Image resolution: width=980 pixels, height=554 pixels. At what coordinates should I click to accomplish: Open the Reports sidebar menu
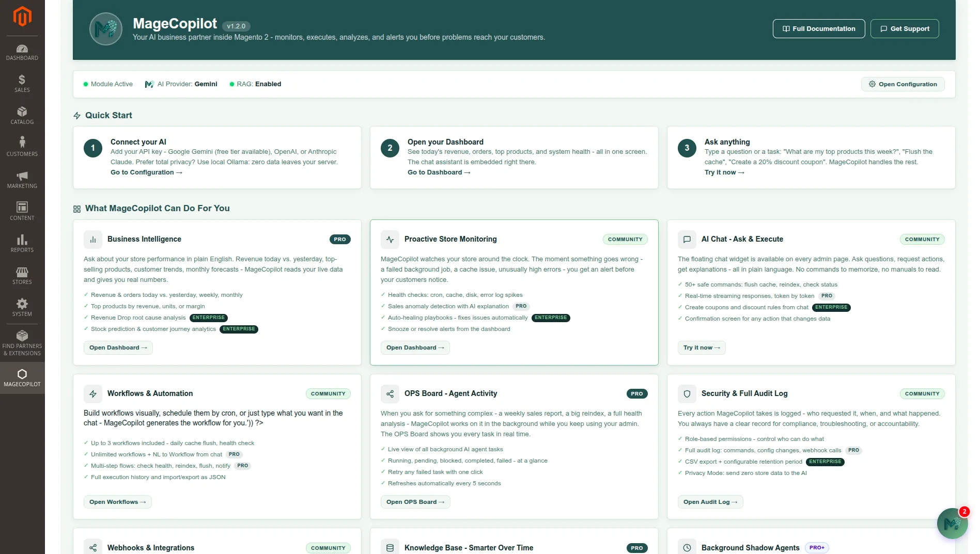coord(22,244)
